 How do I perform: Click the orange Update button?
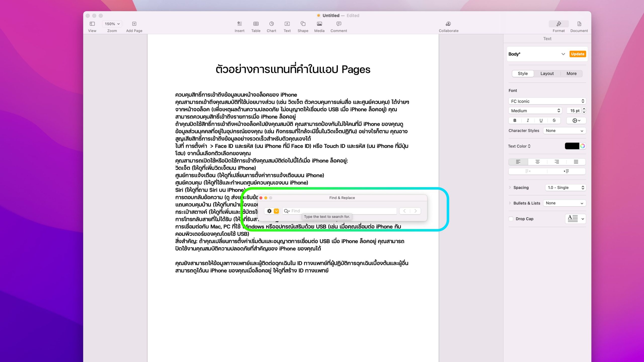pos(577,54)
